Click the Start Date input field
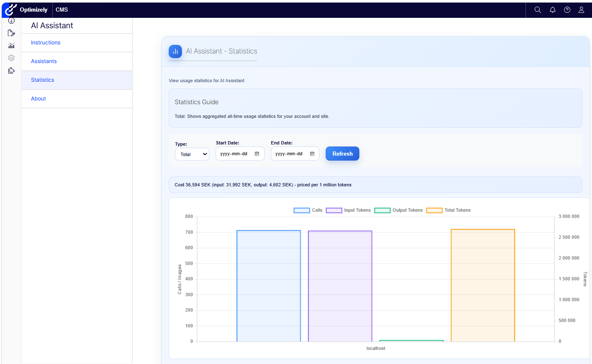The width and height of the screenshot is (592, 364). (x=240, y=154)
